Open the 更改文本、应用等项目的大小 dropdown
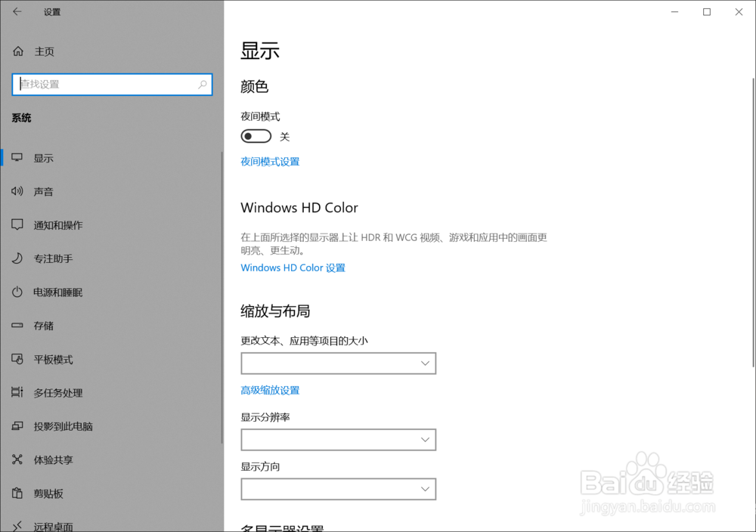Image resolution: width=756 pixels, height=532 pixels. (x=339, y=363)
